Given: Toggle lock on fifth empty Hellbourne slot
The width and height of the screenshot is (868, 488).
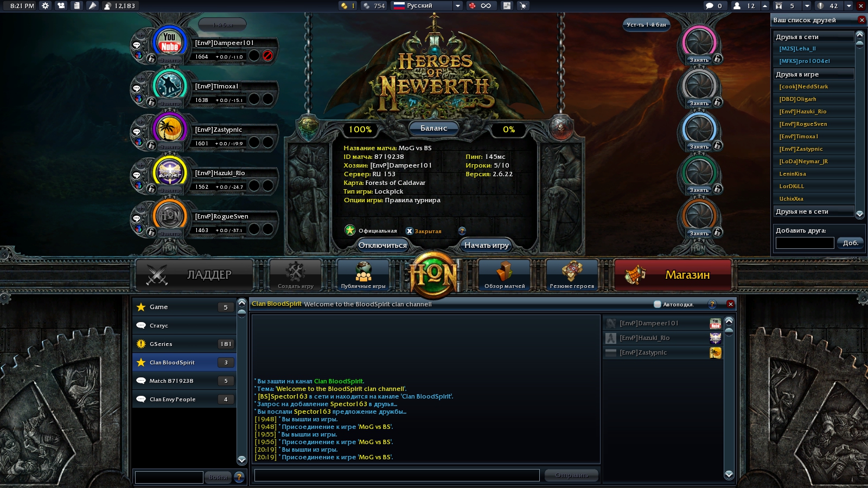Looking at the screenshot, I should tap(718, 232).
